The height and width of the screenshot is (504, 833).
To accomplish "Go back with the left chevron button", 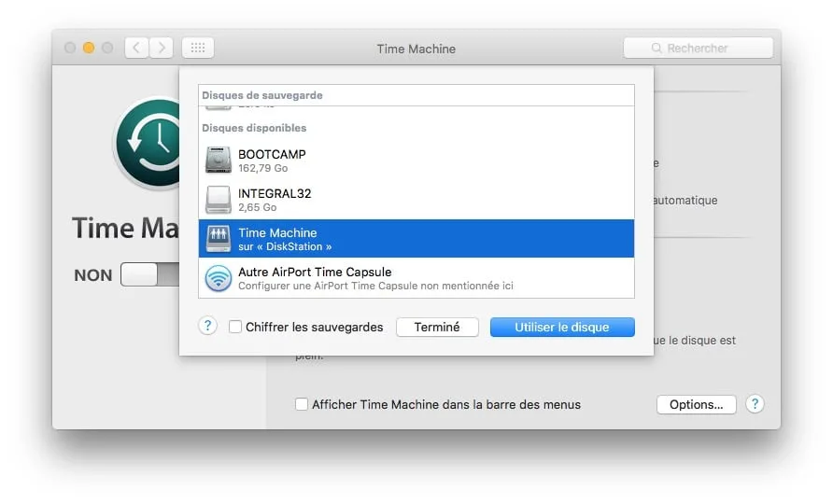I will click(136, 48).
